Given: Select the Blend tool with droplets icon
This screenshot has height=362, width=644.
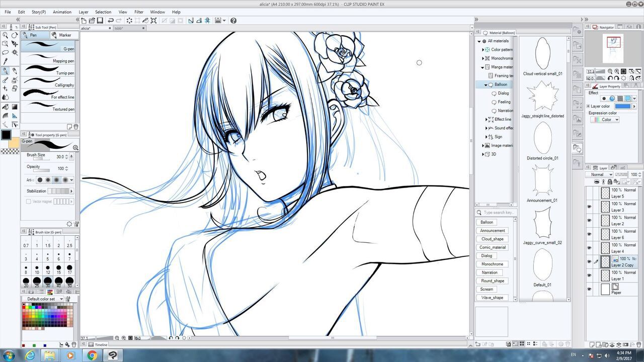Looking at the screenshot, I should [6, 97].
